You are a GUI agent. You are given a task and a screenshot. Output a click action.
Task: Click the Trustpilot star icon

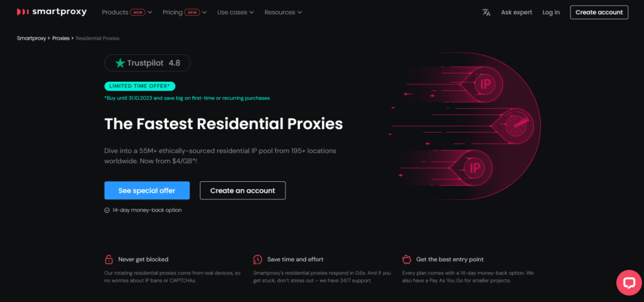pyautogui.click(x=120, y=63)
